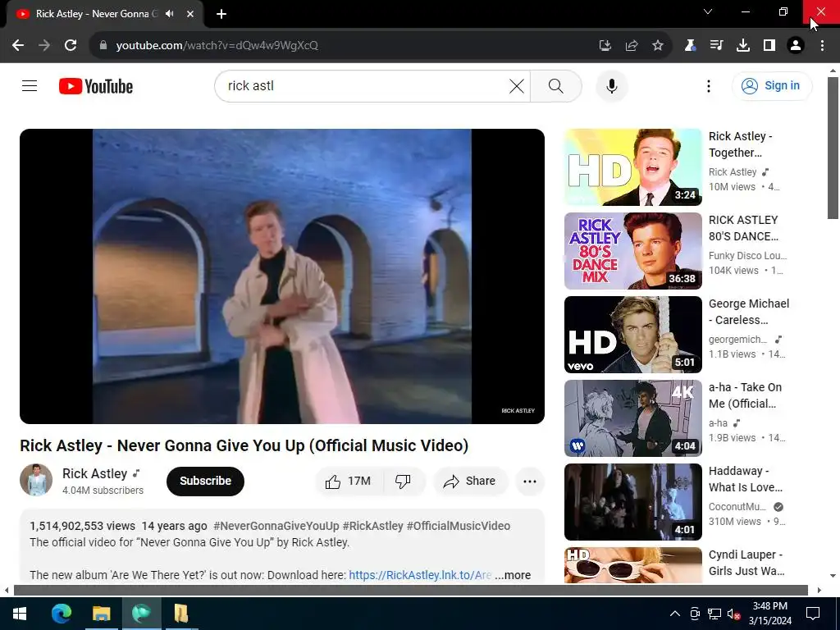Image resolution: width=840 pixels, height=630 pixels.
Task: Click the #OfficialMusicVideo hashtag
Action: click(x=458, y=526)
